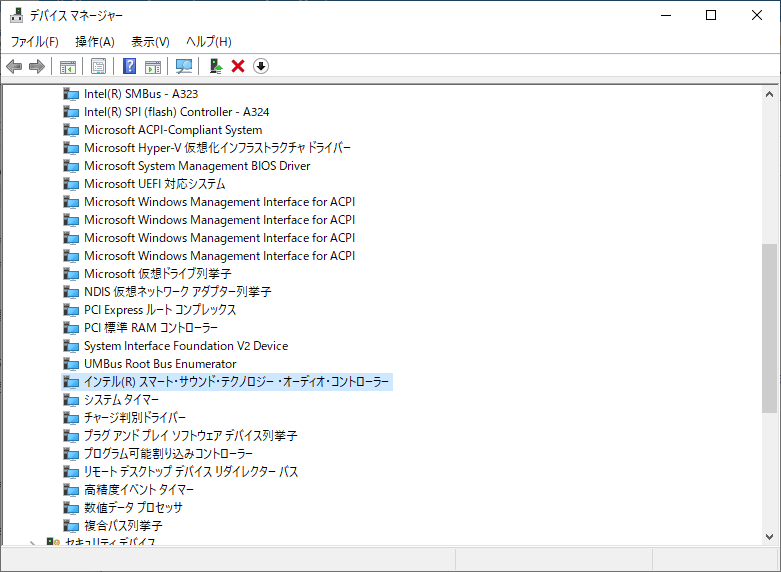Open device properties from the toolbar icon
Screen dimensions: 781x572
coord(99,66)
